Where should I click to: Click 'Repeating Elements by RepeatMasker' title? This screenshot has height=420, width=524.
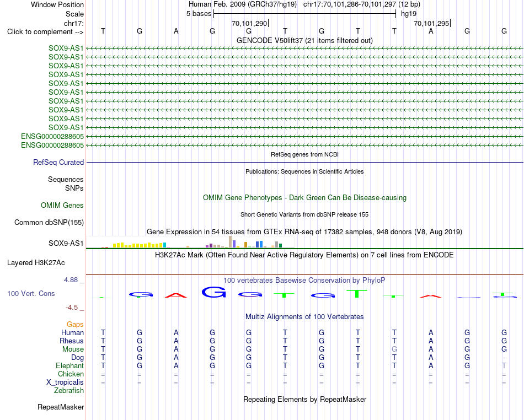(304, 399)
